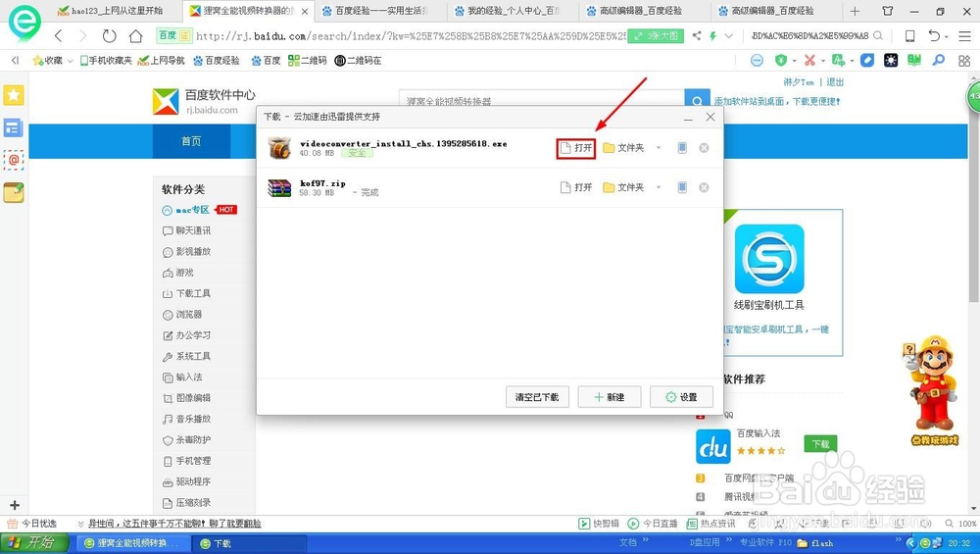Click the extensions grid icon
Viewport: 980px width, 554px height.
pyautogui.click(x=964, y=60)
